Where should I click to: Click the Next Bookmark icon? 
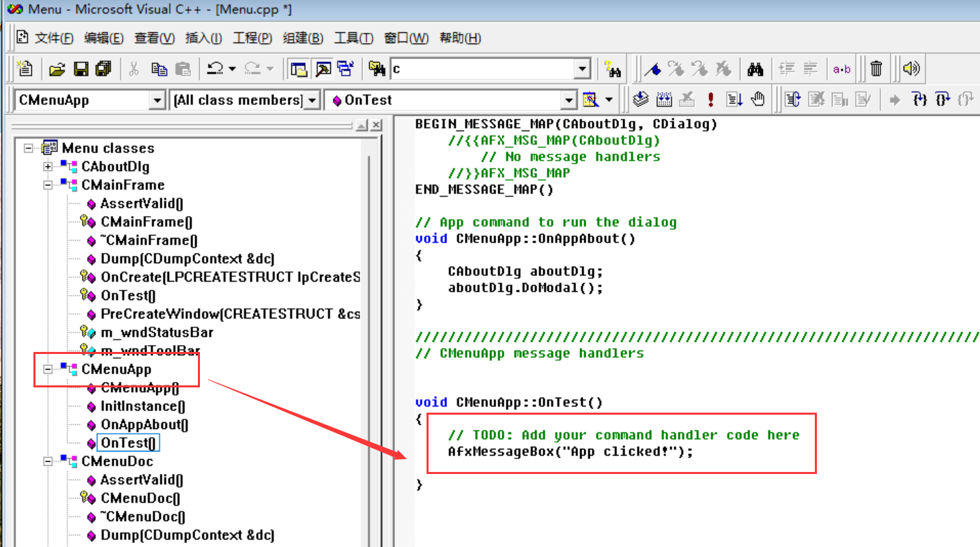click(676, 69)
